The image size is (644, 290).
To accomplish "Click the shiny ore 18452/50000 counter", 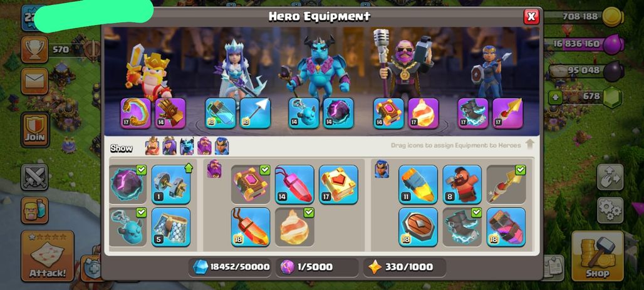I will 232,267.
